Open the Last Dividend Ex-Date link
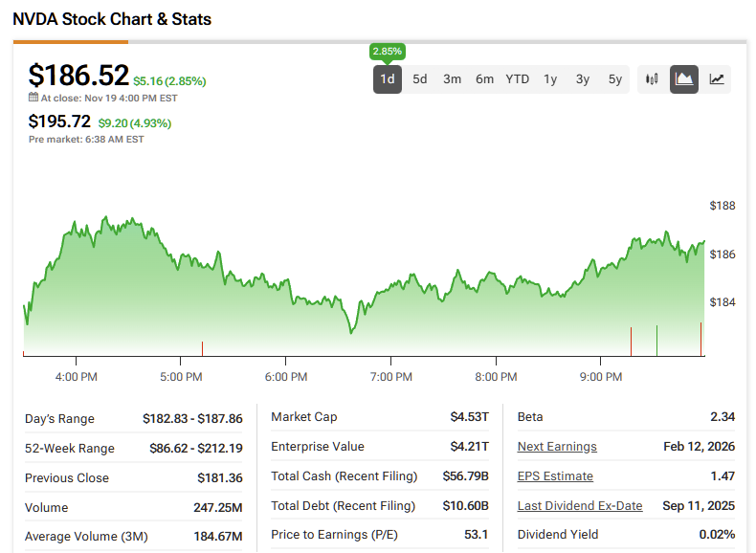 click(x=580, y=506)
